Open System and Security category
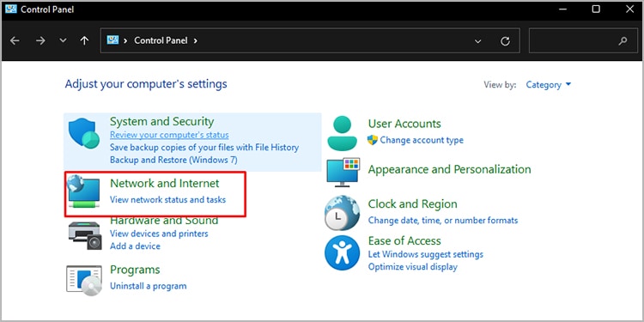Screen dimensions: 644x322 pos(161,122)
